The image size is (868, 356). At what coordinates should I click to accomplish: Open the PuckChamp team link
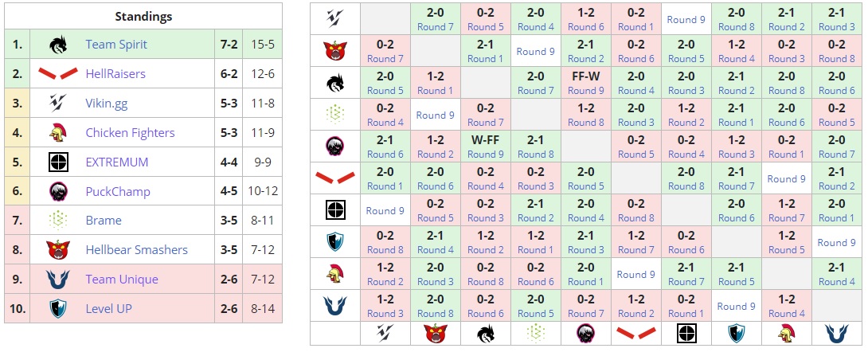(118, 192)
